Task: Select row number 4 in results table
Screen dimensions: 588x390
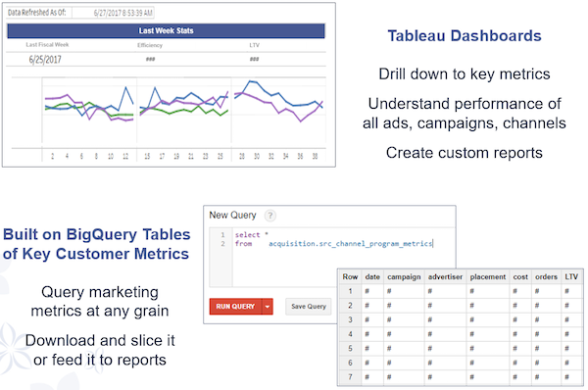Action: click(350, 334)
